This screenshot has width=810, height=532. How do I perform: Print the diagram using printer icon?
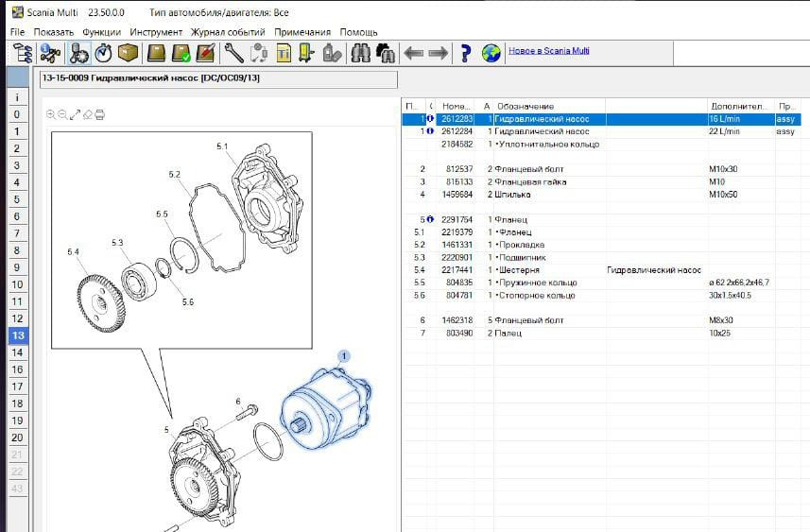pos(100,114)
